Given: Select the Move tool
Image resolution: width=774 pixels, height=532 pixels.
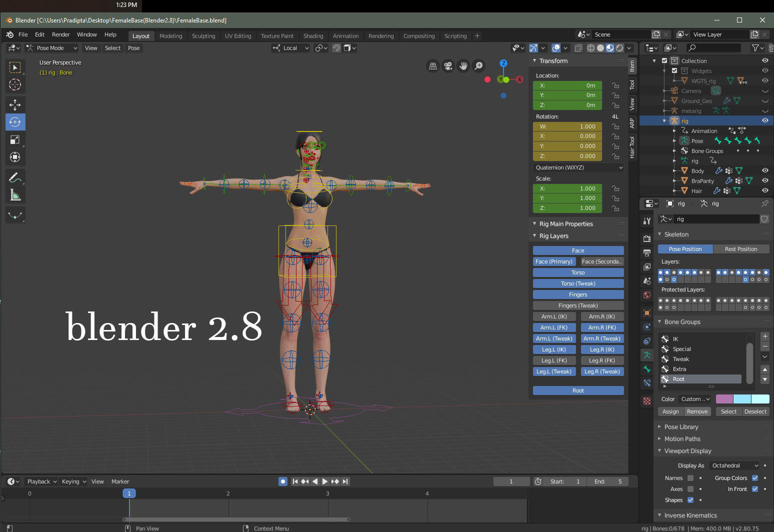Looking at the screenshot, I should point(15,104).
